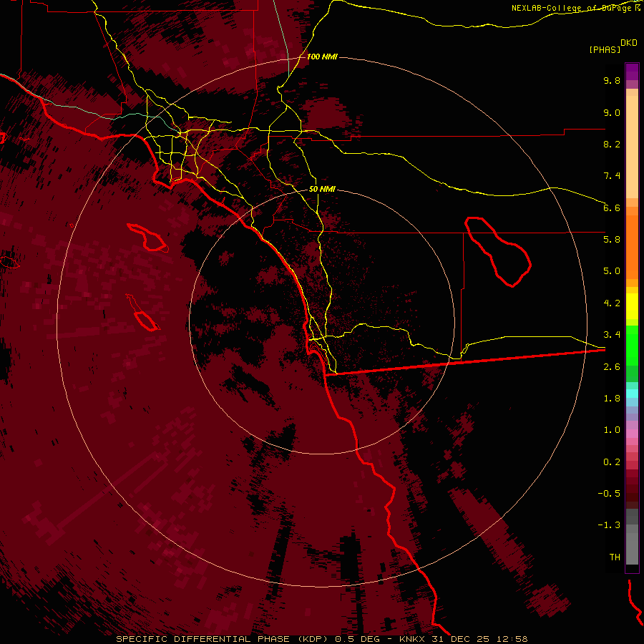Image resolution: width=644 pixels, height=644 pixels.
Task: Click the 3.4 value on the color scale
Action: [x=612, y=335]
